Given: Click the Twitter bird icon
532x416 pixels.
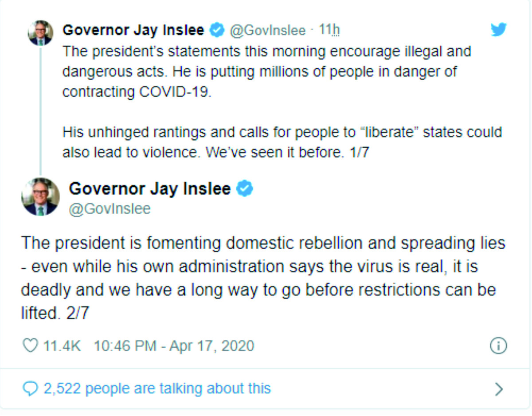Looking at the screenshot, I should (499, 30).
